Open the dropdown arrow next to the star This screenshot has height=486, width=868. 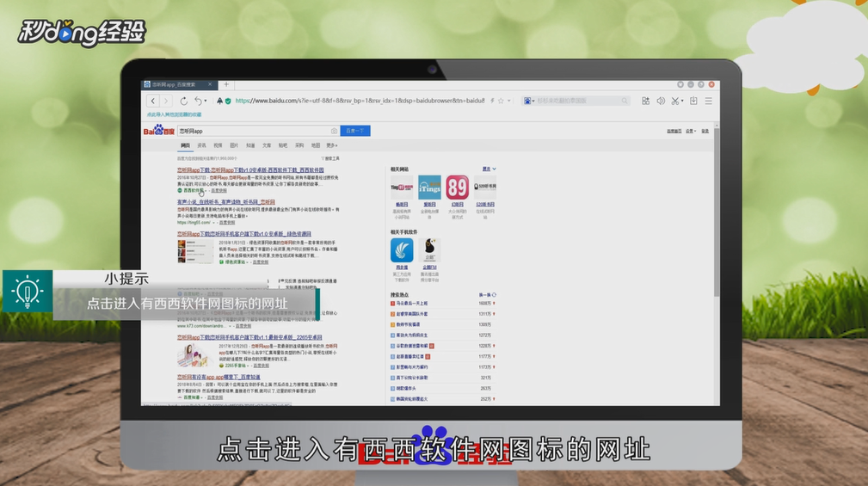[x=508, y=101]
